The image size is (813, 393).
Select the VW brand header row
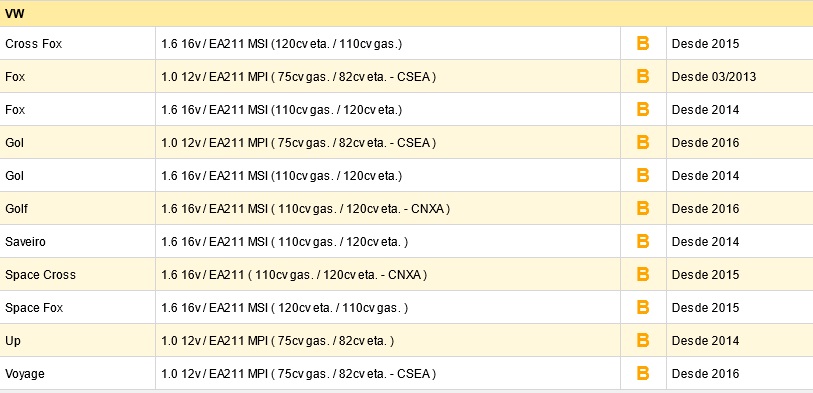pos(406,14)
